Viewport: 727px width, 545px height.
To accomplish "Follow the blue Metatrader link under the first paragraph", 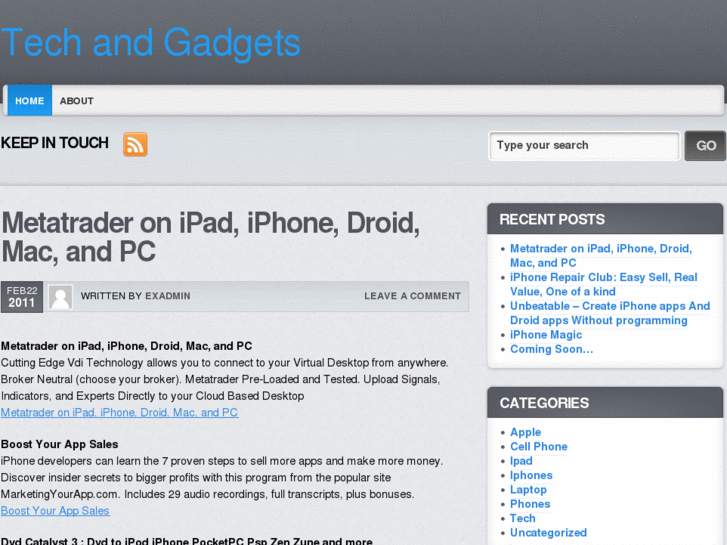I will point(120,412).
